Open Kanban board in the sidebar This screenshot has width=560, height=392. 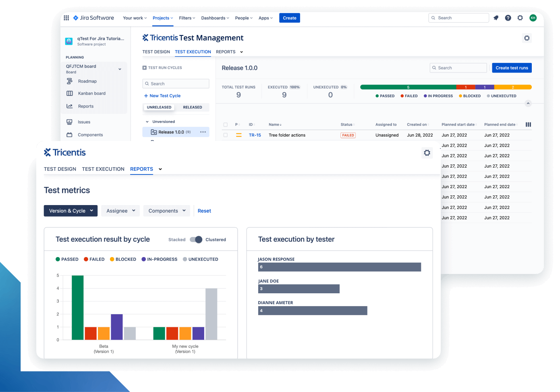92,93
